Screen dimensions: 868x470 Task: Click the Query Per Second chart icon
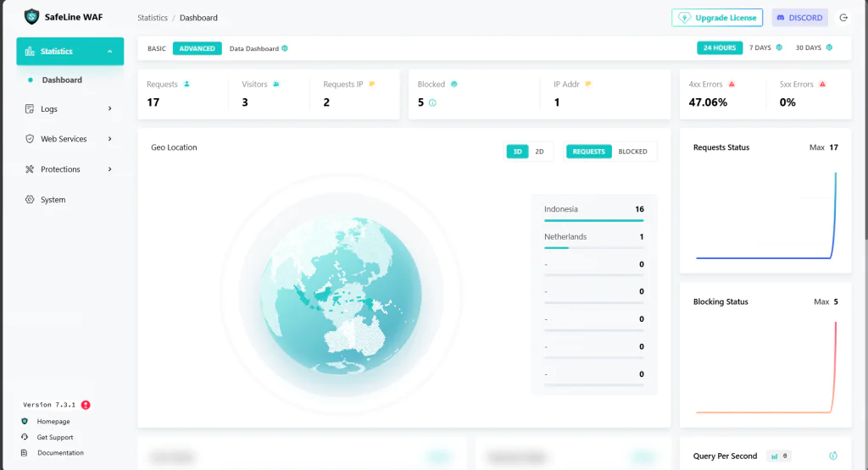tap(775, 456)
